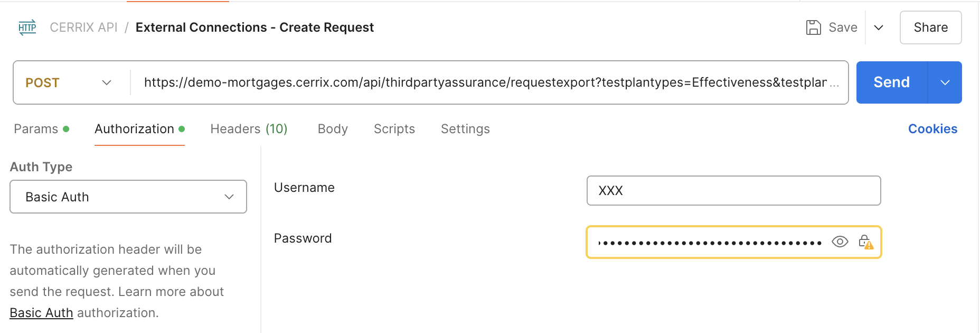Follow the Basic Auth documentation link
Image resolution: width=980 pixels, height=333 pixels.
pos(41,313)
